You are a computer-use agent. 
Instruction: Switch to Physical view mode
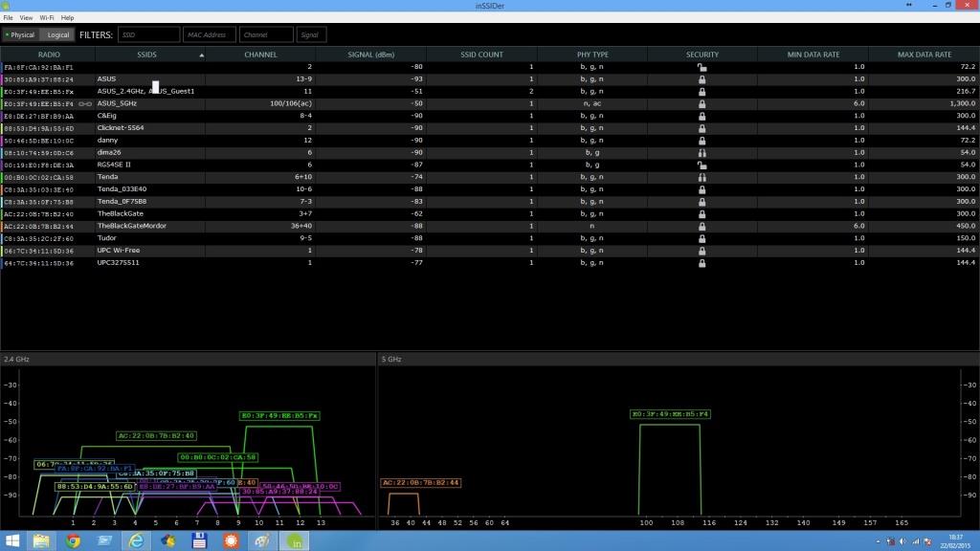click(19, 34)
